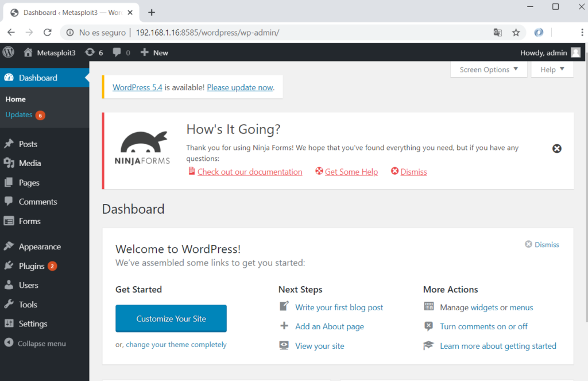
Task: Click the Plugins plug icon
Action: (9, 265)
